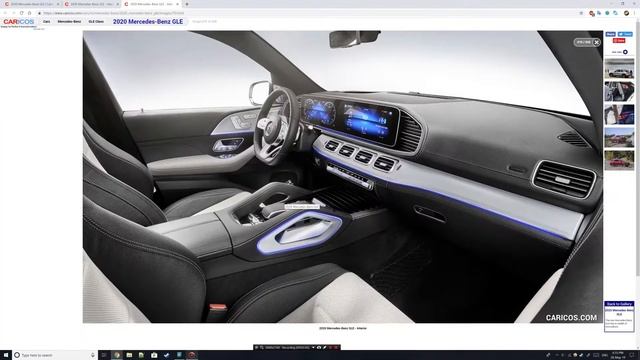Open the GLE Class breadcrumb link
This screenshot has height=360, width=640.
[x=96, y=22]
